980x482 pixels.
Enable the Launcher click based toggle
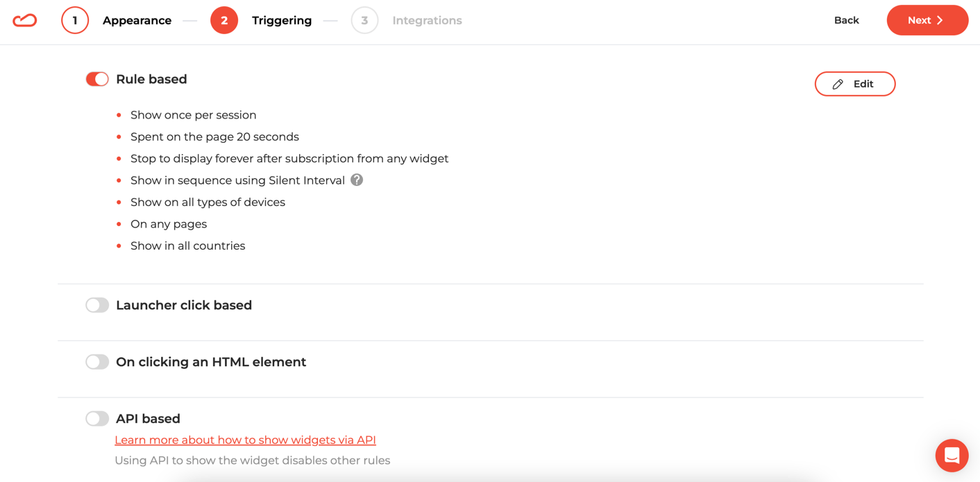point(97,304)
